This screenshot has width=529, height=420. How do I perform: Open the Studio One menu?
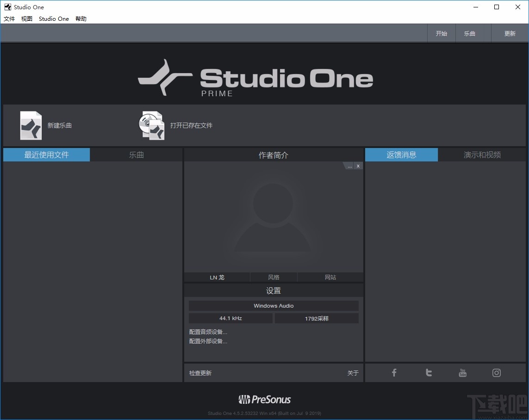54,19
